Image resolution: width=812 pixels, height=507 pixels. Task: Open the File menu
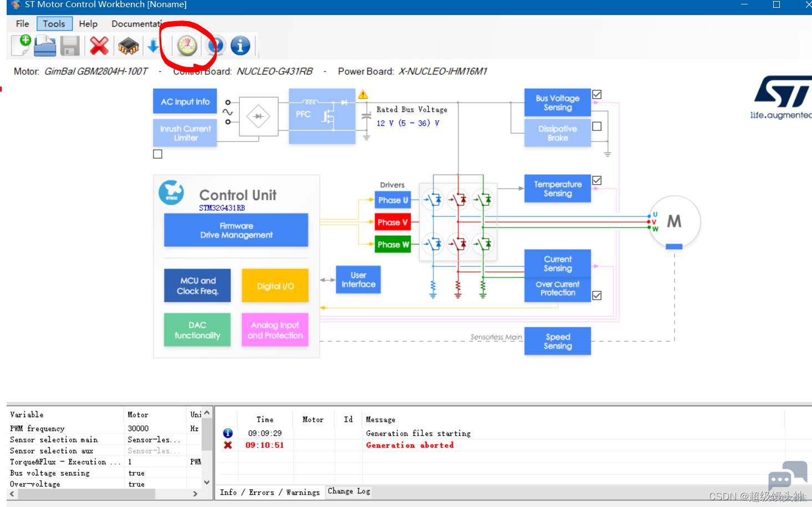[x=22, y=24]
